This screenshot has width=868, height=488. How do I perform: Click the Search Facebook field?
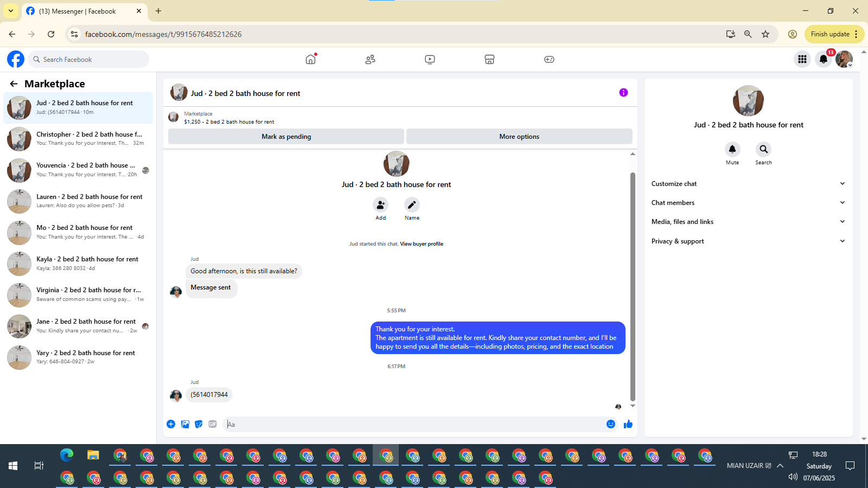pyautogui.click(x=88, y=59)
